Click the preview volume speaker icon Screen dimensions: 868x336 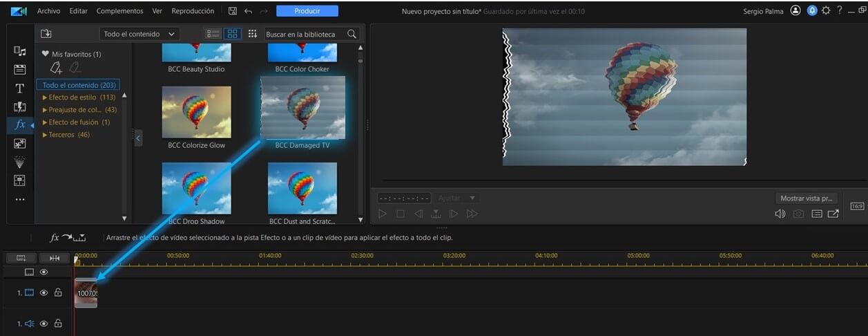tap(780, 214)
